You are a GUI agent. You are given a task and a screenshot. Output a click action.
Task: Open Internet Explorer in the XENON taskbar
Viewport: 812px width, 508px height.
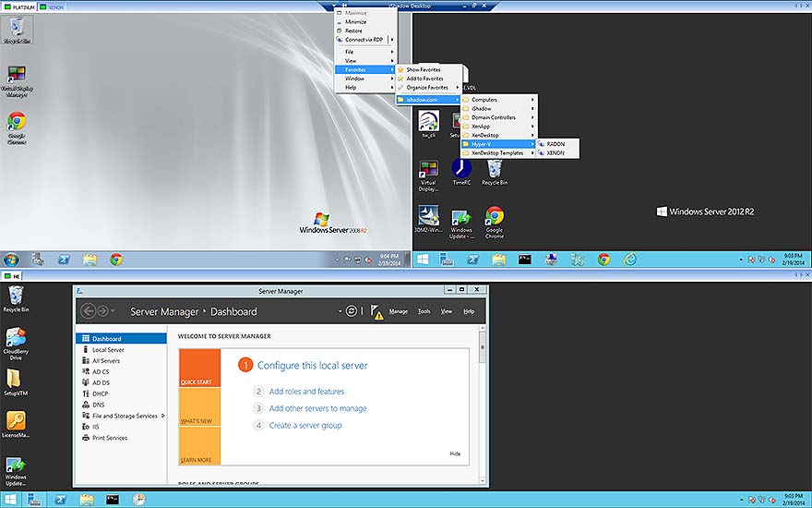coord(629,260)
